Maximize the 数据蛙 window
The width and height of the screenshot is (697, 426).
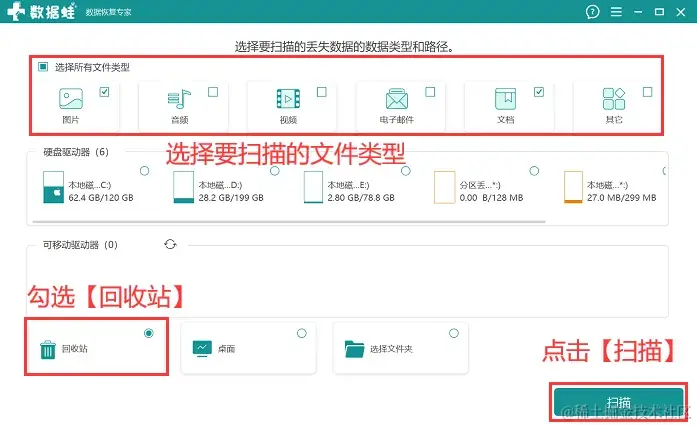pos(659,12)
